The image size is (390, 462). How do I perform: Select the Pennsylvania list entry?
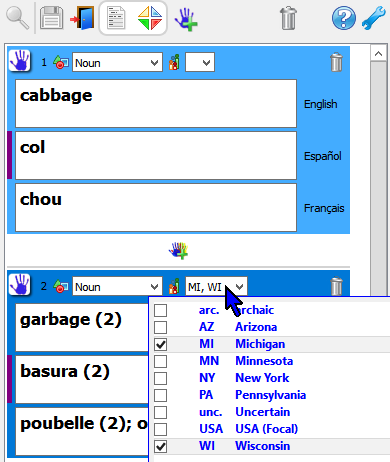point(270,395)
